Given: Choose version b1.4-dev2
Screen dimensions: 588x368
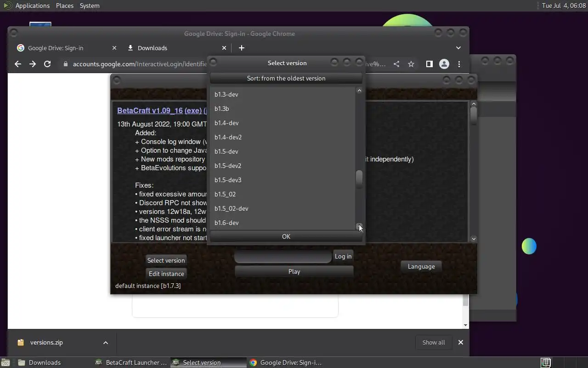Looking at the screenshot, I should (283, 137).
